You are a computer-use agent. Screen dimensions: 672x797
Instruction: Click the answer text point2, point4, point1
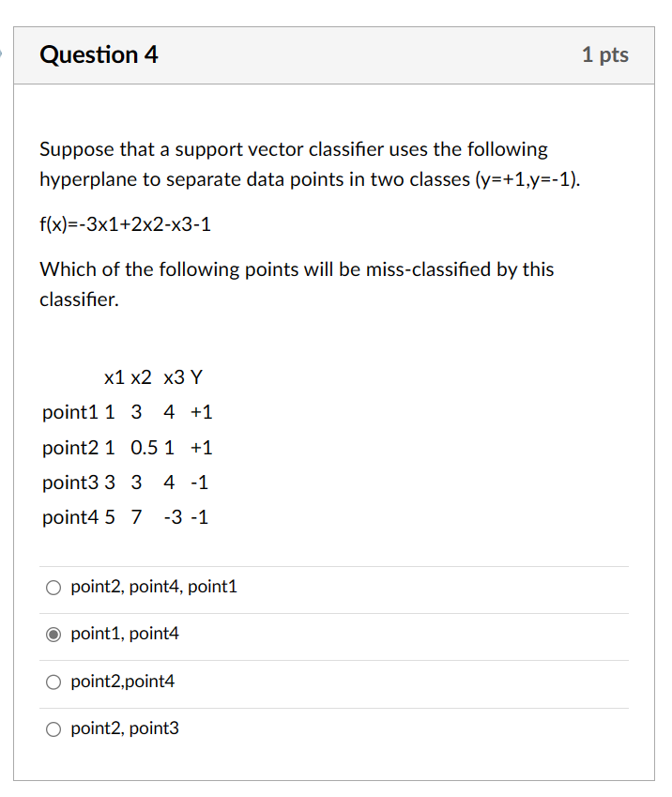tap(154, 586)
